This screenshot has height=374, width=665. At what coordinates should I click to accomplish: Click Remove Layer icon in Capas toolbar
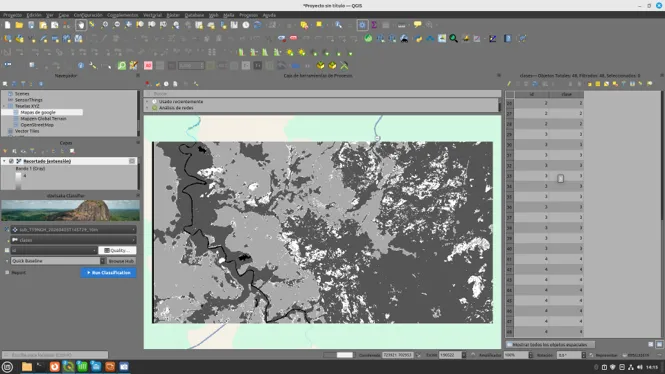(x=72, y=151)
